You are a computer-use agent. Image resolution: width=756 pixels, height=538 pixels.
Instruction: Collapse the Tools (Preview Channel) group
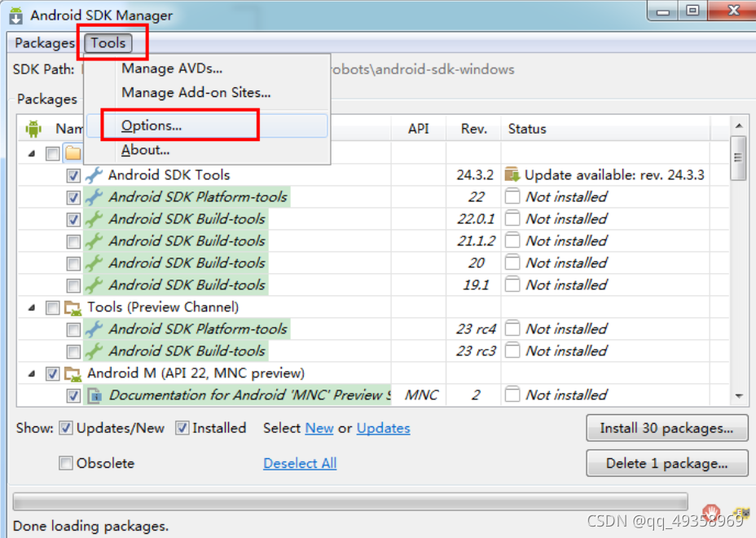[x=32, y=308]
